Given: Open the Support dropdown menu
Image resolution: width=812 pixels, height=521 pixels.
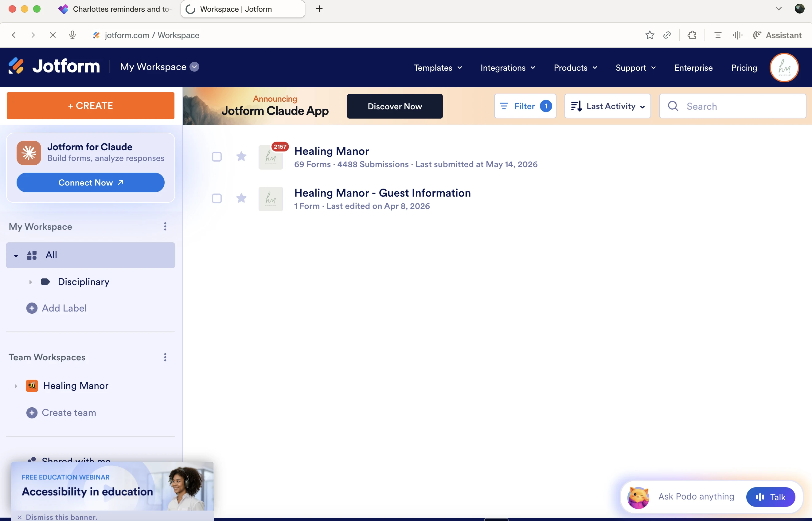Looking at the screenshot, I should 636,68.
